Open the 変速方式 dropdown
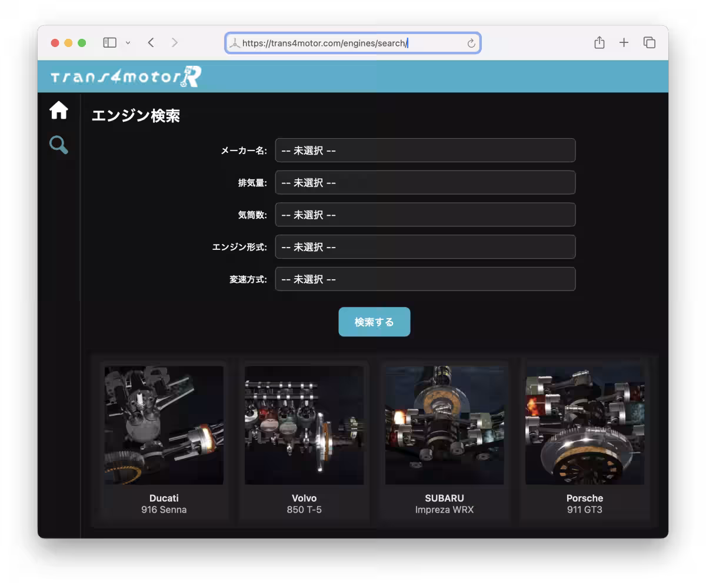Image resolution: width=706 pixels, height=588 pixels. pyautogui.click(x=425, y=279)
